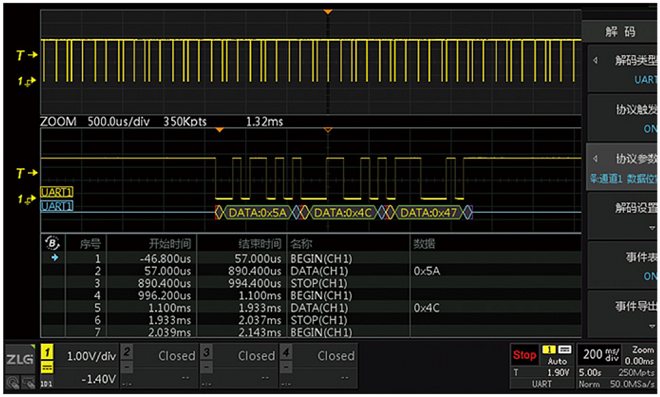Click channel 4 coupling dash icon
The image size is (660, 397).
286,368
